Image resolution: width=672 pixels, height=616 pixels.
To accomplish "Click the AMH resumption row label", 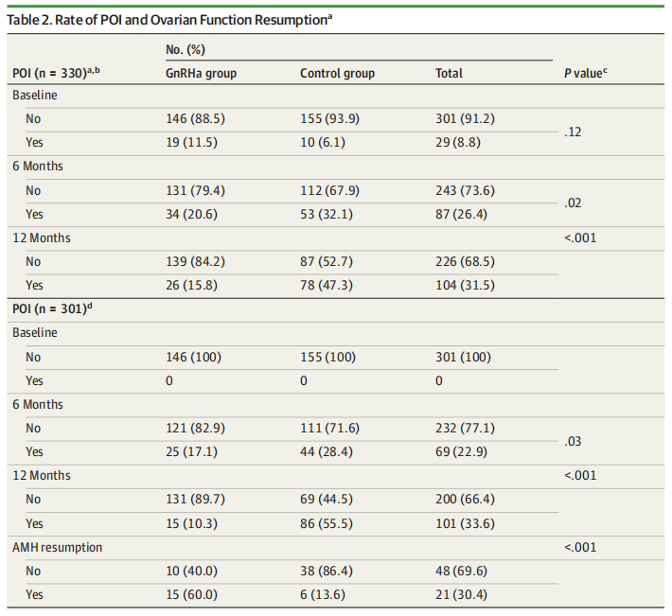I will click(x=58, y=547).
